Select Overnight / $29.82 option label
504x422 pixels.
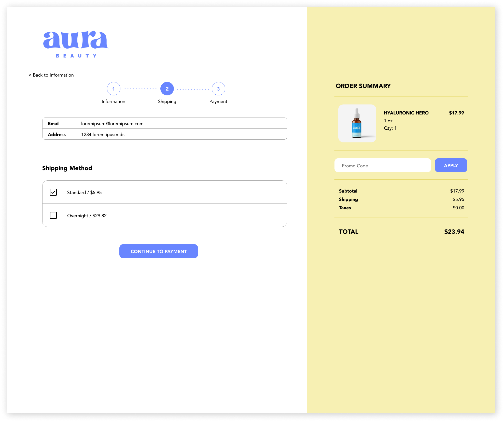(x=87, y=216)
